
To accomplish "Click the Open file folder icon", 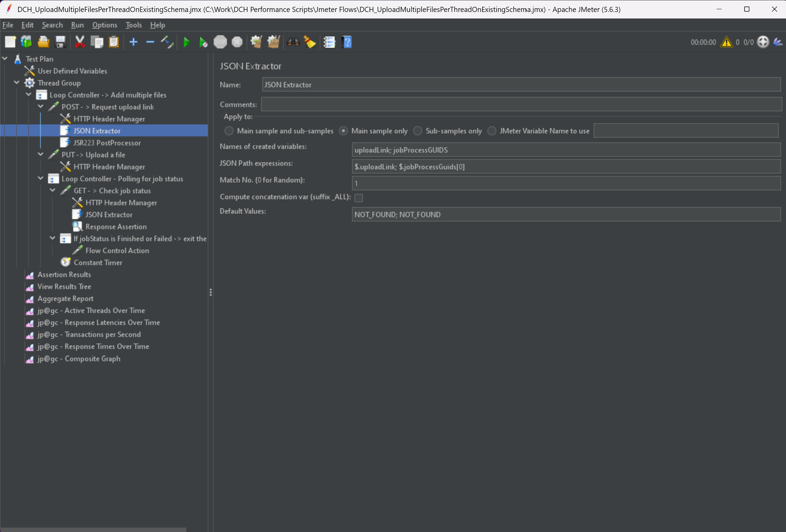I will [43, 42].
